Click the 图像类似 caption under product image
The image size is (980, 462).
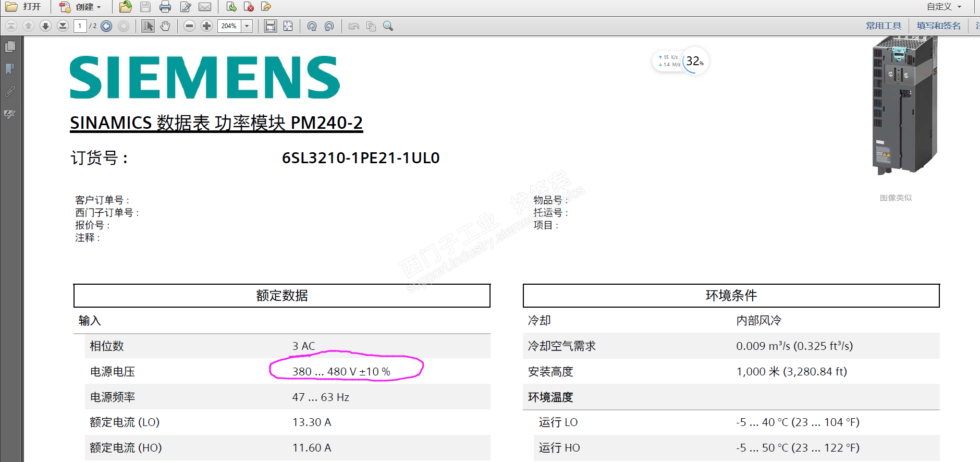896,198
